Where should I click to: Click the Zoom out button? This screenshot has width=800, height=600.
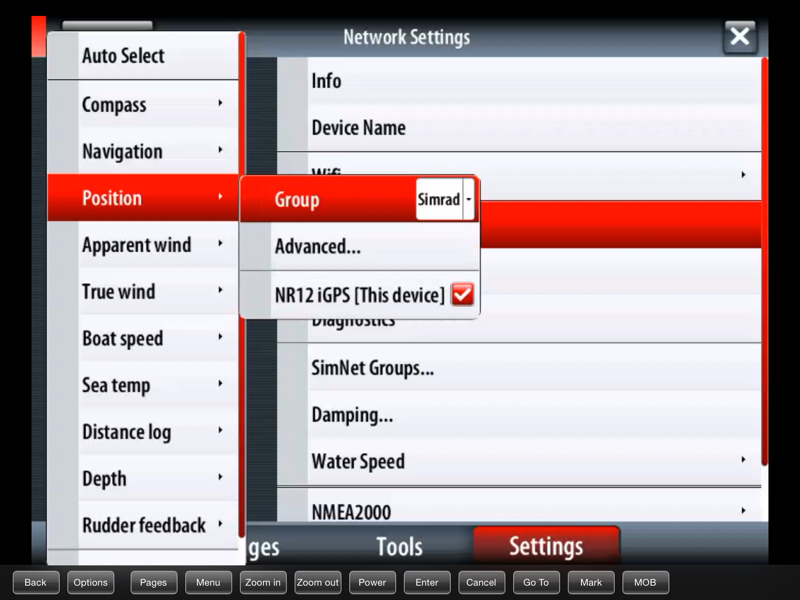(318, 583)
